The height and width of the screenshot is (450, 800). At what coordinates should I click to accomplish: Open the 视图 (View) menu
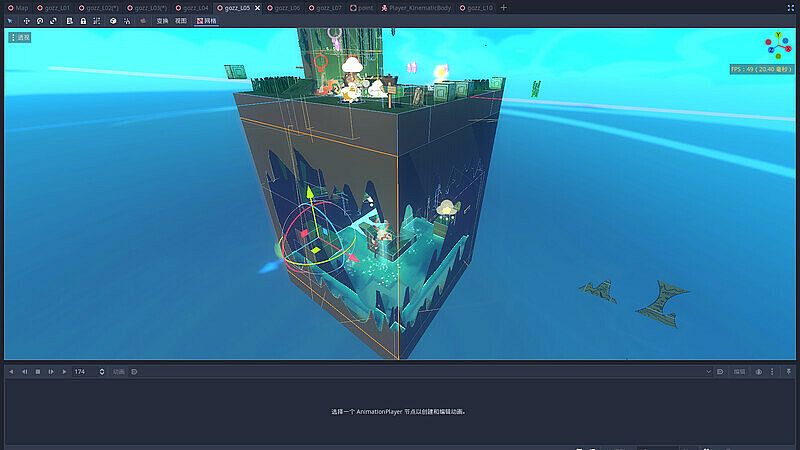coord(180,20)
